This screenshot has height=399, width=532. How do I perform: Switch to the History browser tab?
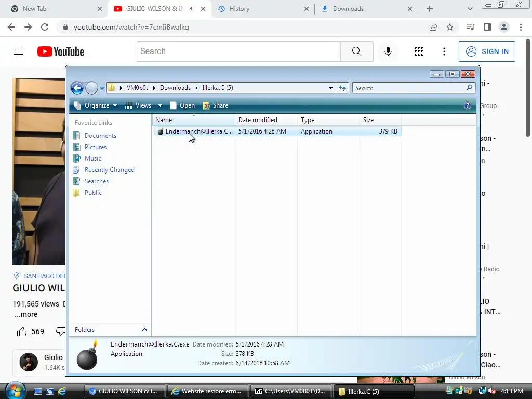(263, 9)
